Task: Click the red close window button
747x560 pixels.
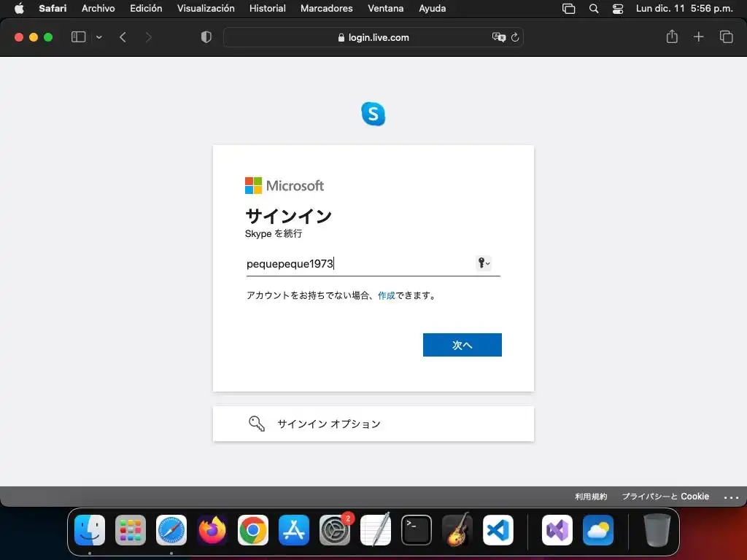Action: [19, 37]
